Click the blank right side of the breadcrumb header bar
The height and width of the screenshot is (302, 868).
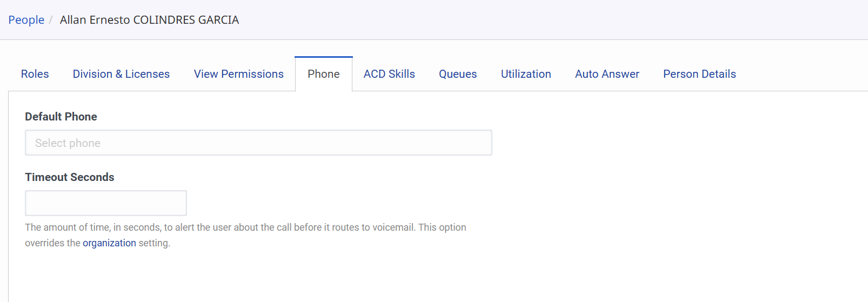pos(595,20)
